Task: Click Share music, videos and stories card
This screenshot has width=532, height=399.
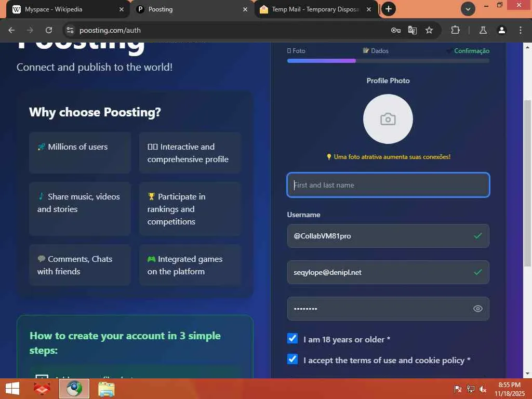Action: click(x=79, y=209)
